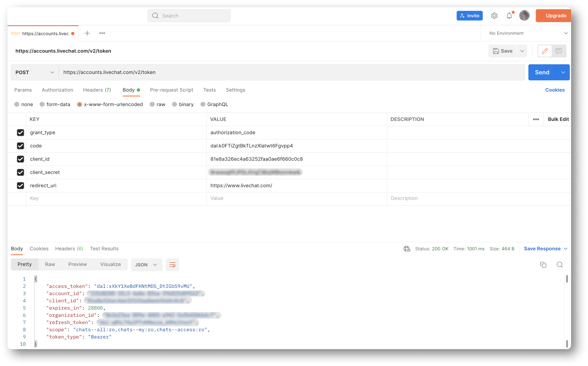This screenshot has width=588, height=366.
Task: Click the Bulk Edit button in body table
Action: point(557,119)
